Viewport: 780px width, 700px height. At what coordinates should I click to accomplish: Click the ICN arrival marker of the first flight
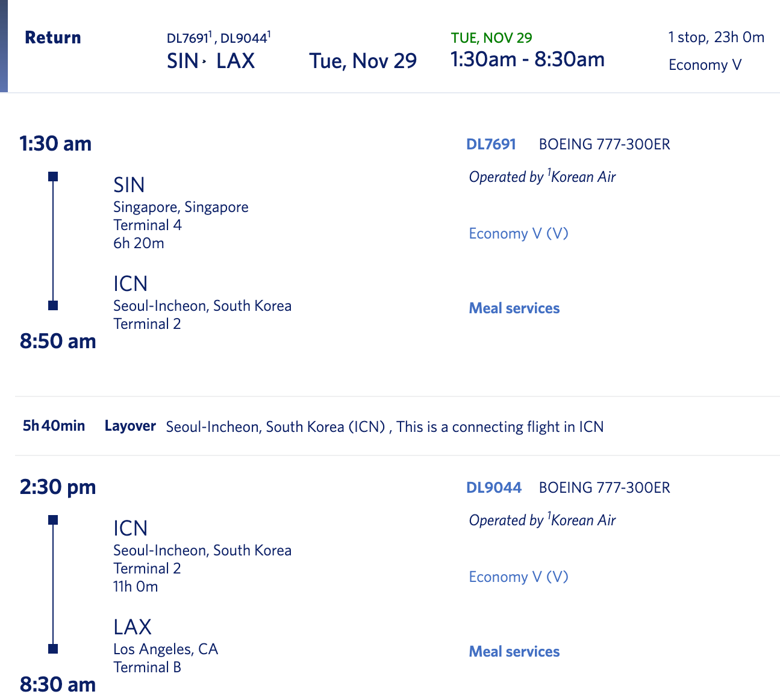point(53,305)
